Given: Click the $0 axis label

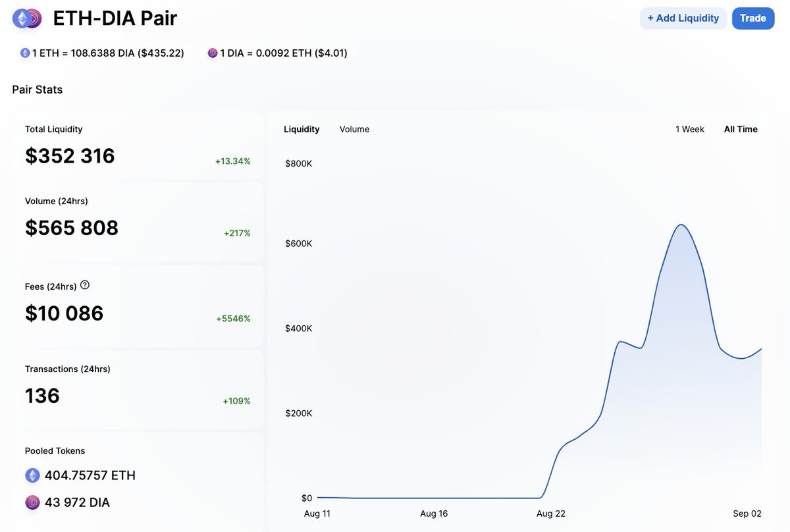Looking at the screenshot, I should [x=307, y=498].
